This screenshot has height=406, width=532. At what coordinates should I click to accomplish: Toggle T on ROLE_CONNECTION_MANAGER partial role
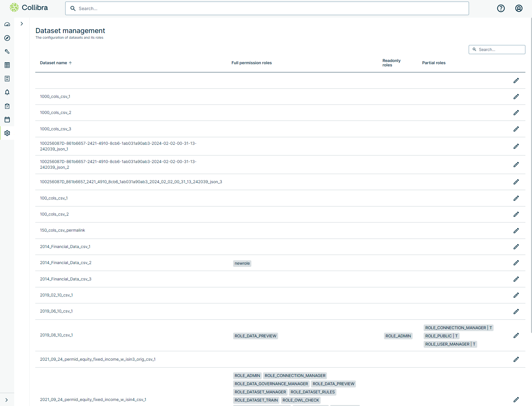[490, 328]
